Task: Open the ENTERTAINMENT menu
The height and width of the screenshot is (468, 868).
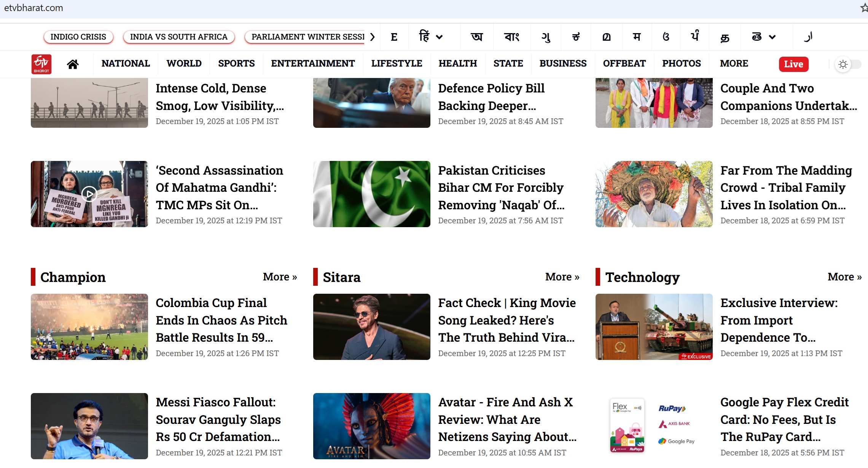Action: (x=313, y=64)
